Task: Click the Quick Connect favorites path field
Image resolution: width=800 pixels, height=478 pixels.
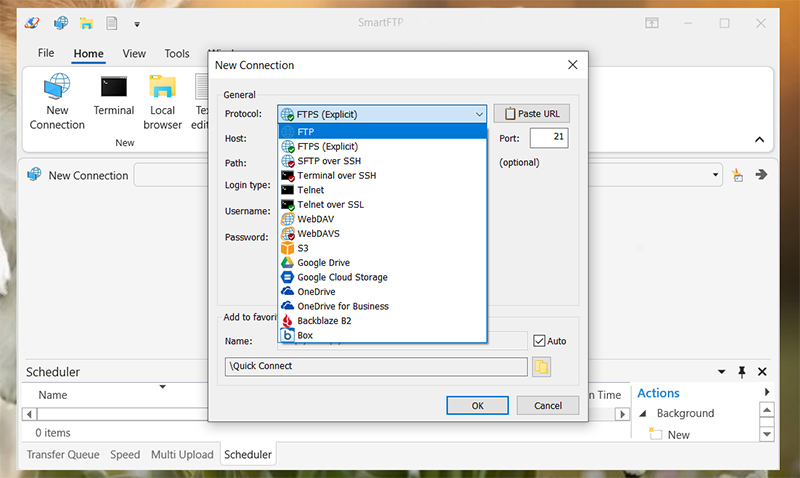Action: (376, 366)
